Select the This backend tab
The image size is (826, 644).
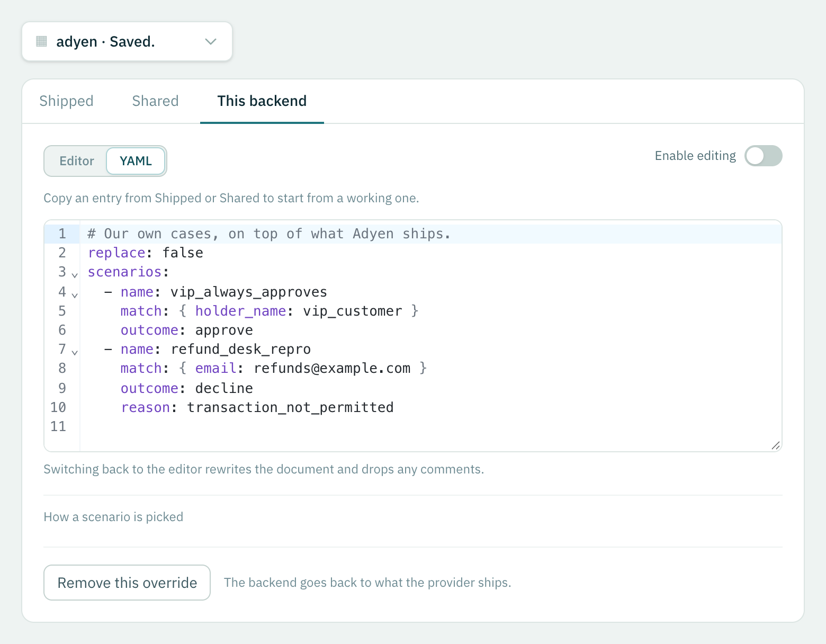pyautogui.click(x=262, y=101)
